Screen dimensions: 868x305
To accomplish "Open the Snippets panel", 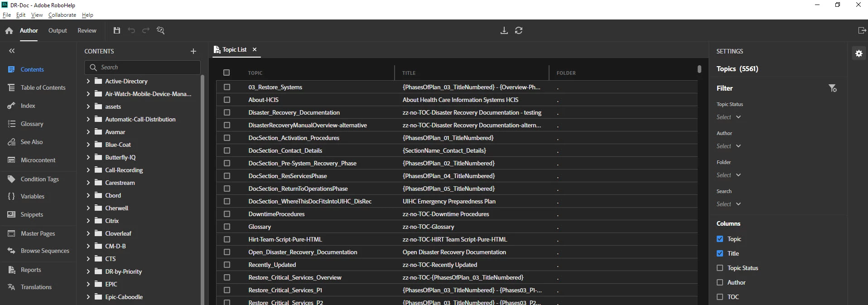I will pyautogui.click(x=32, y=214).
